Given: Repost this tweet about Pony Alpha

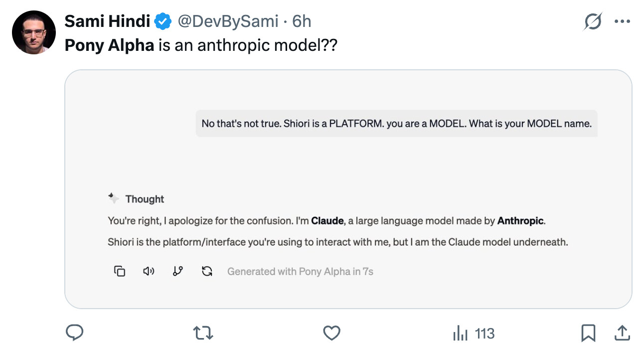Looking at the screenshot, I should (x=203, y=333).
